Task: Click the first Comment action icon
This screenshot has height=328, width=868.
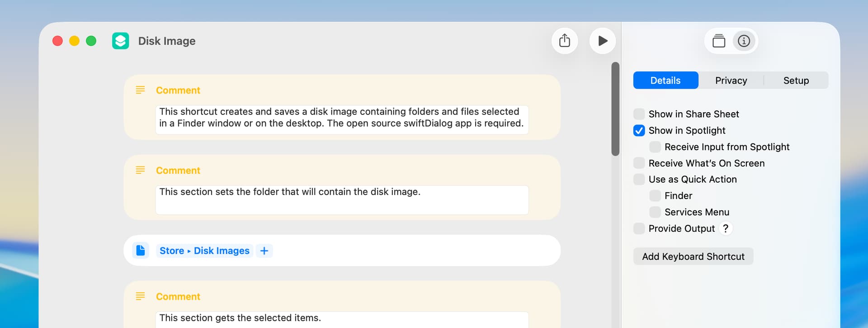Action: (141, 90)
